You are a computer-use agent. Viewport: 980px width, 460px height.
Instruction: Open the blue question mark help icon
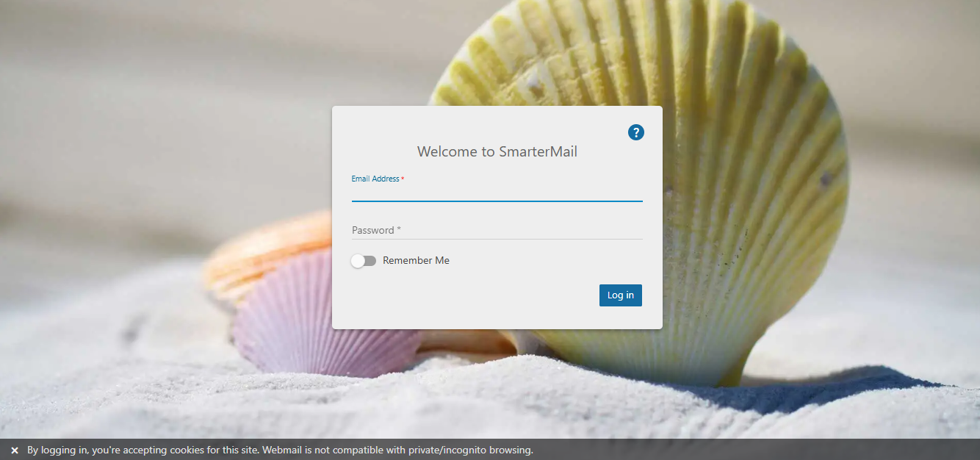636,132
